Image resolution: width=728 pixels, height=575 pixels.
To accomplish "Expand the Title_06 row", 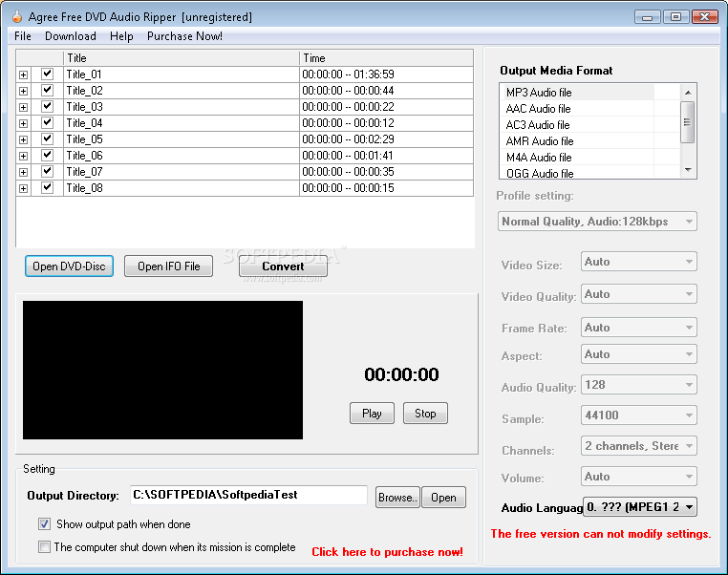I will click(23, 156).
